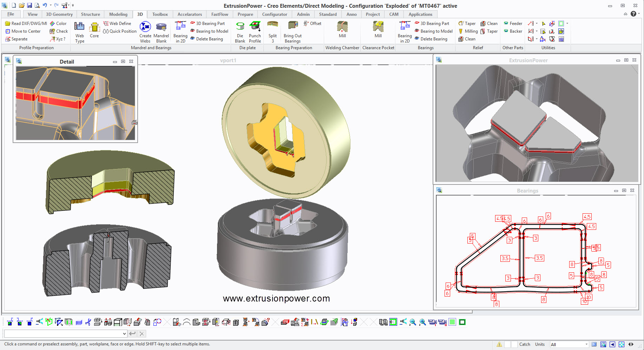Click the open folder icon in title bar
The width and height of the screenshot is (644, 350).
(22, 5)
